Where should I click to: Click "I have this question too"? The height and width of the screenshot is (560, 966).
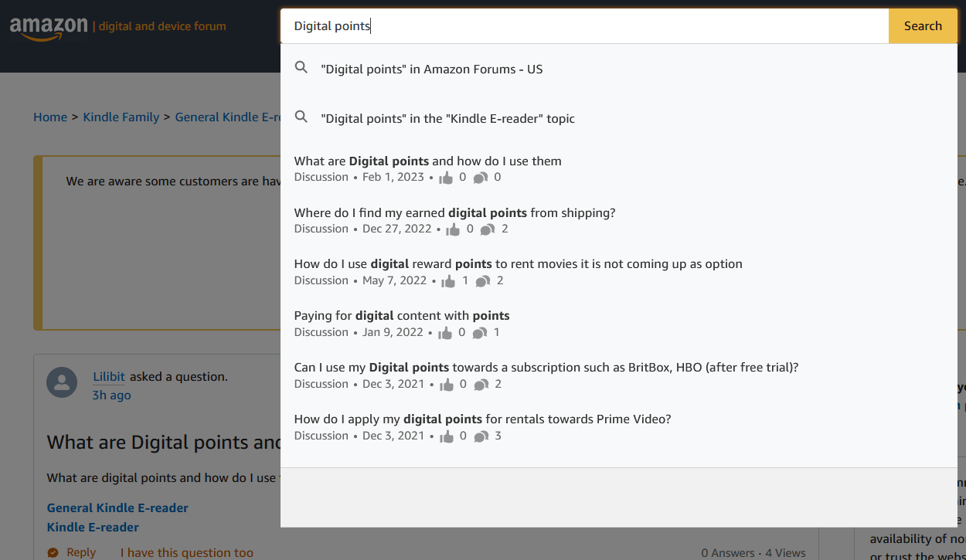pyautogui.click(x=186, y=552)
